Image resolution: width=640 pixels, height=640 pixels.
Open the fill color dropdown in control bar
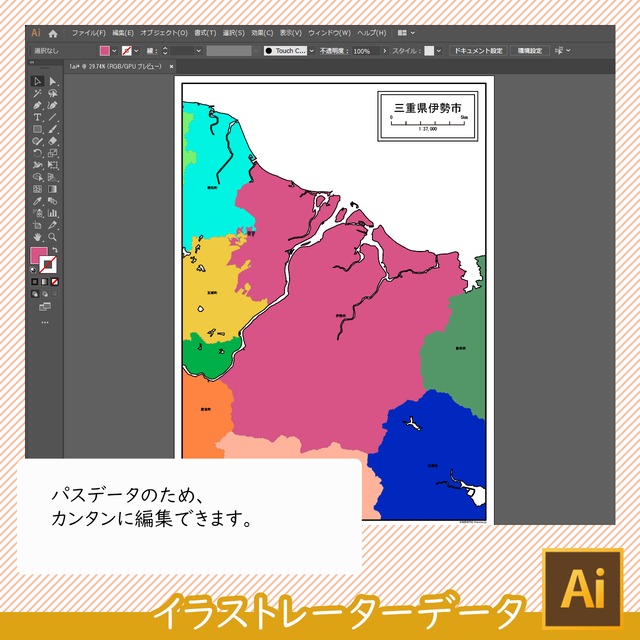click(114, 51)
